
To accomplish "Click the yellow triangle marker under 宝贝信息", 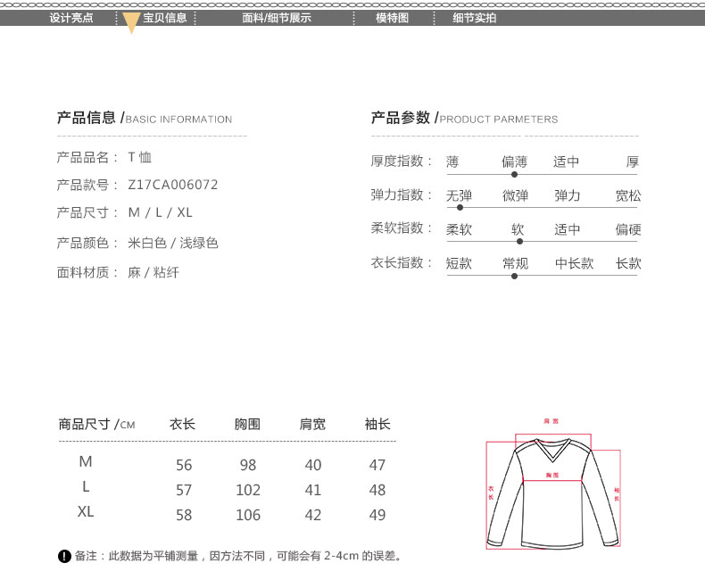I will tap(131, 26).
